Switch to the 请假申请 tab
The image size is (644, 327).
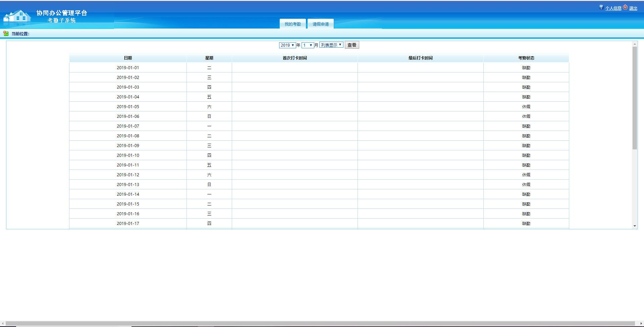[x=321, y=24]
